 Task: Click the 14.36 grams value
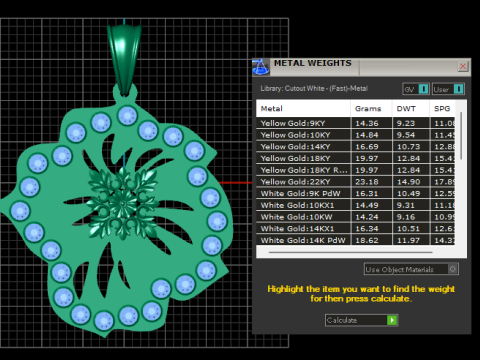pyautogui.click(x=367, y=123)
